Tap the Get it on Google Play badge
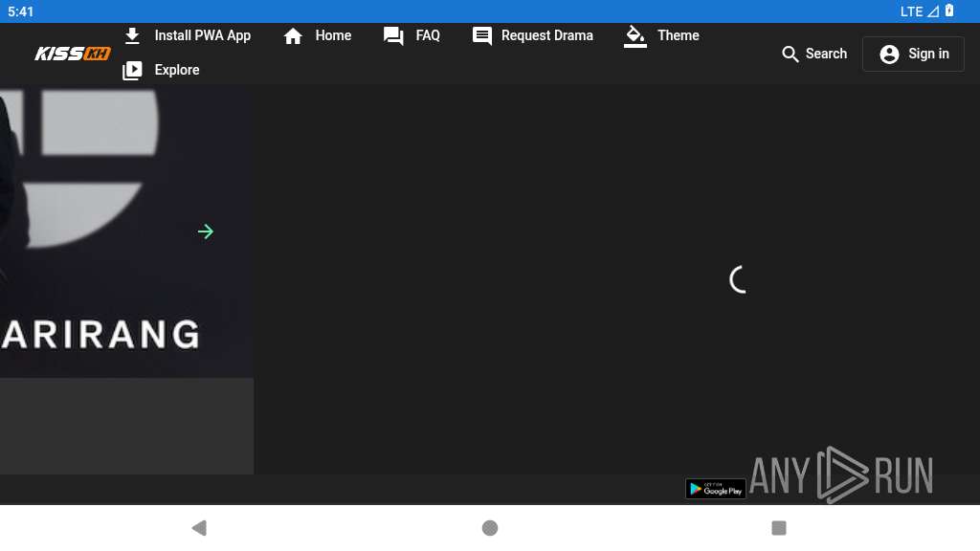The width and height of the screenshot is (980, 551). pyautogui.click(x=716, y=489)
